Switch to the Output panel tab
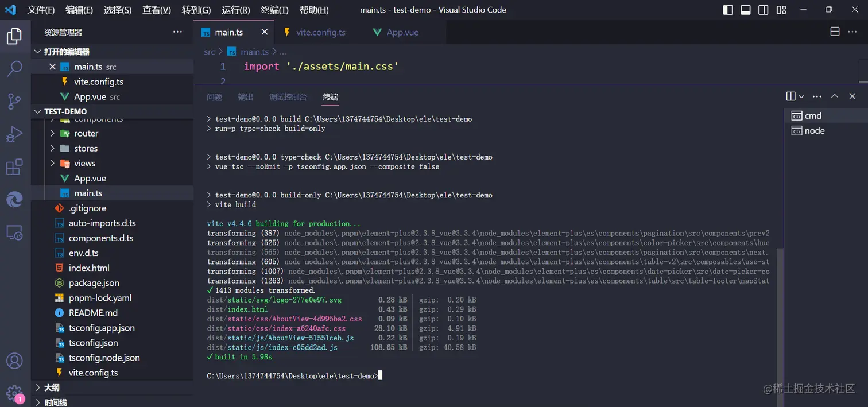Image resolution: width=868 pixels, height=407 pixels. click(246, 97)
